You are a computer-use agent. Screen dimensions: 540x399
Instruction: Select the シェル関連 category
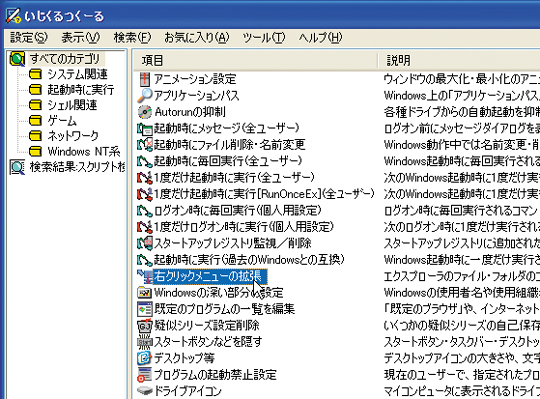[x=72, y=105]
